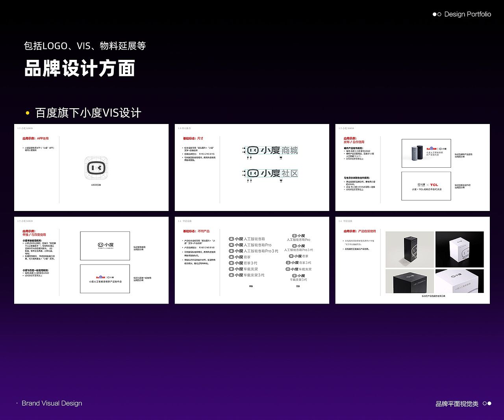The image size is (504, 420).
Task: Click the page dots beside 'Design Portfolio'
Action: [x=437, y=14]
